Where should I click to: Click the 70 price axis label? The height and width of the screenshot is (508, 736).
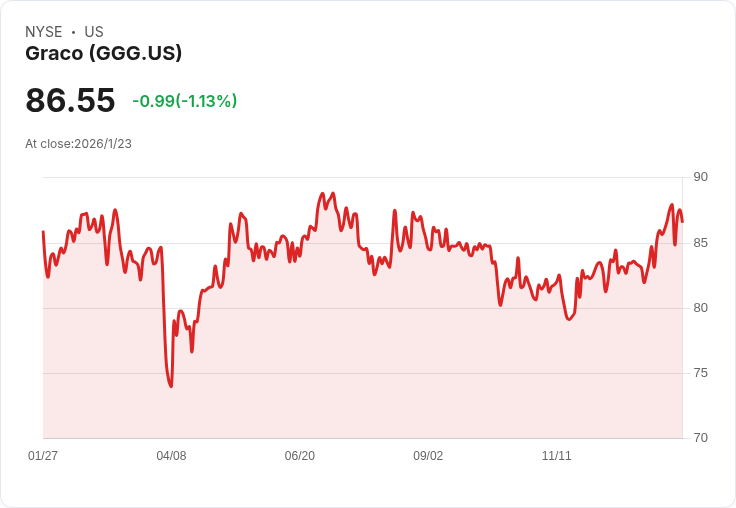pyautogui.click(x=700, y=438)
